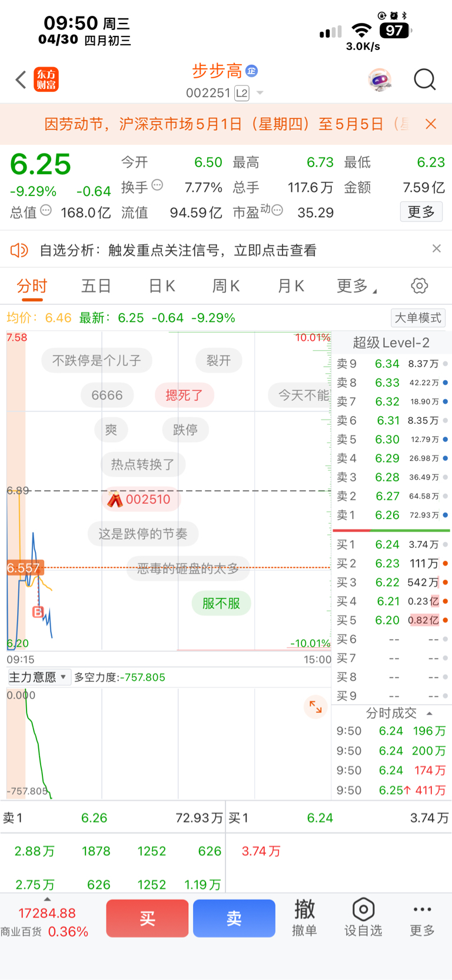Image resolution: width=452 pixels, height=980 pixels.
Task: Tap the 多空力度 value label
Action: (x=119, y=677)
